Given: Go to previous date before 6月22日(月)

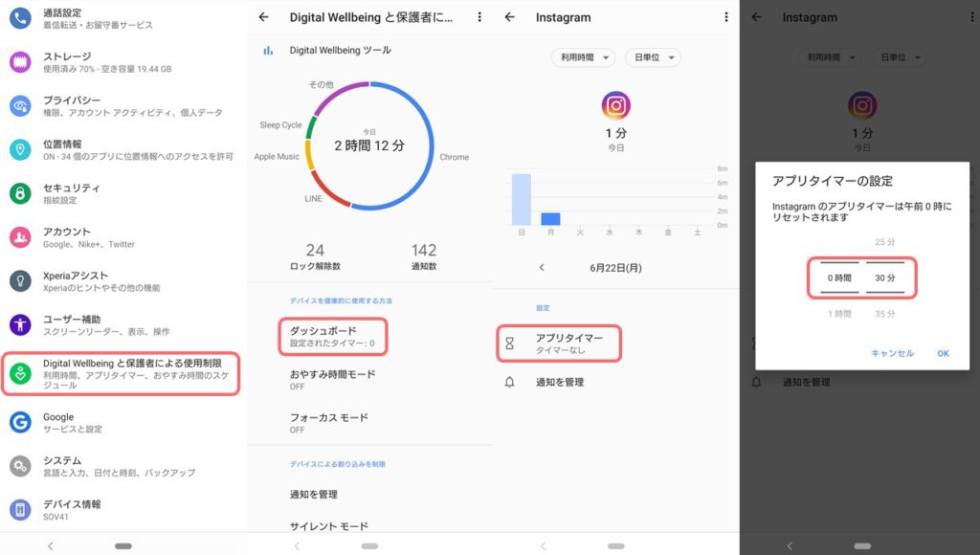Looking at the screenshot, I should 542,268.
